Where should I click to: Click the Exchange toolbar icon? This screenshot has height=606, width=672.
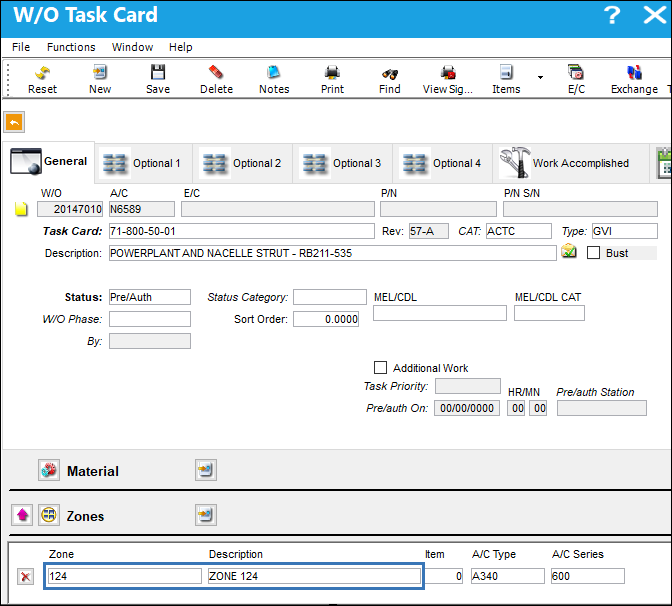point(634,72)
